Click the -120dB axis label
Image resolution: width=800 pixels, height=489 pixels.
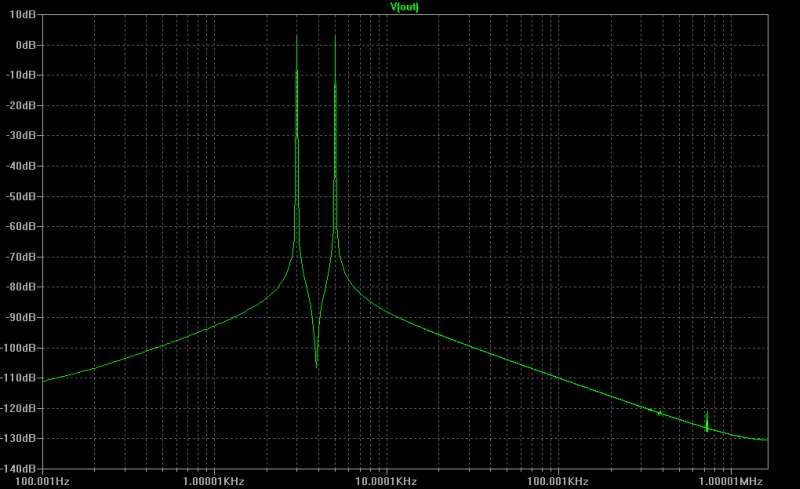pyautogui.click(x=19, y=408)
